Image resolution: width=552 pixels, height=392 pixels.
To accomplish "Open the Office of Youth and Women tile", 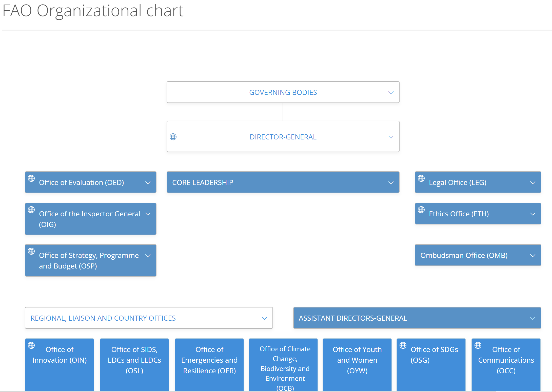I will [357, 365].
